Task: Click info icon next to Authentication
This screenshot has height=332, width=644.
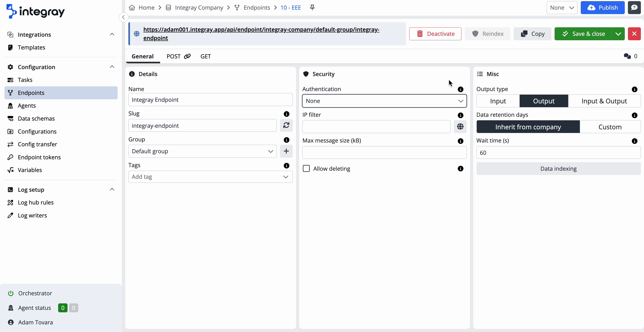Action: click(460, 89)
